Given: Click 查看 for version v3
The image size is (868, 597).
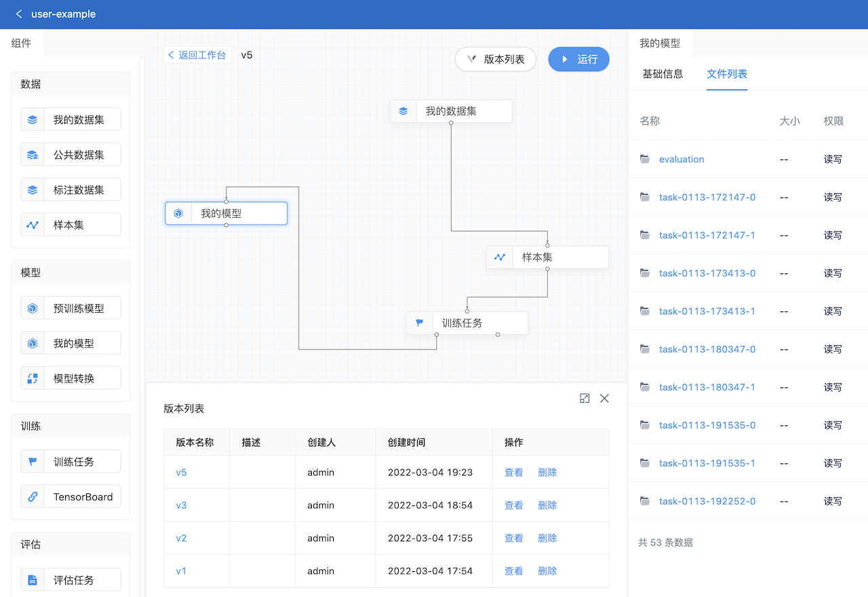Looking at the screenshot, I should point(514,505).
